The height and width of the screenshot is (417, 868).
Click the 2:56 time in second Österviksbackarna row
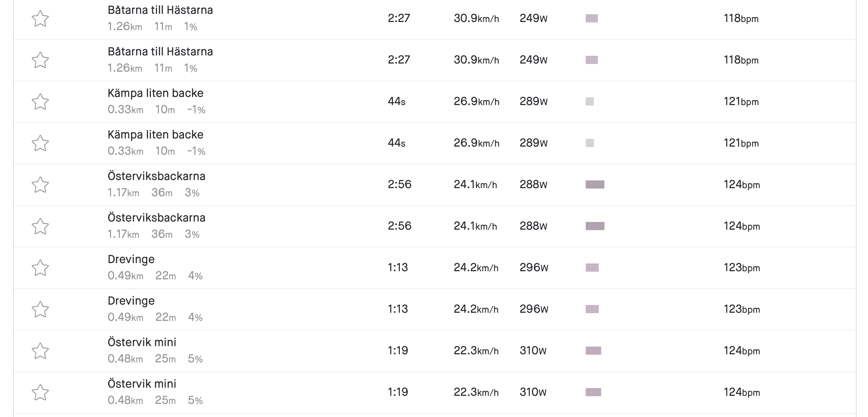(399, 226)
